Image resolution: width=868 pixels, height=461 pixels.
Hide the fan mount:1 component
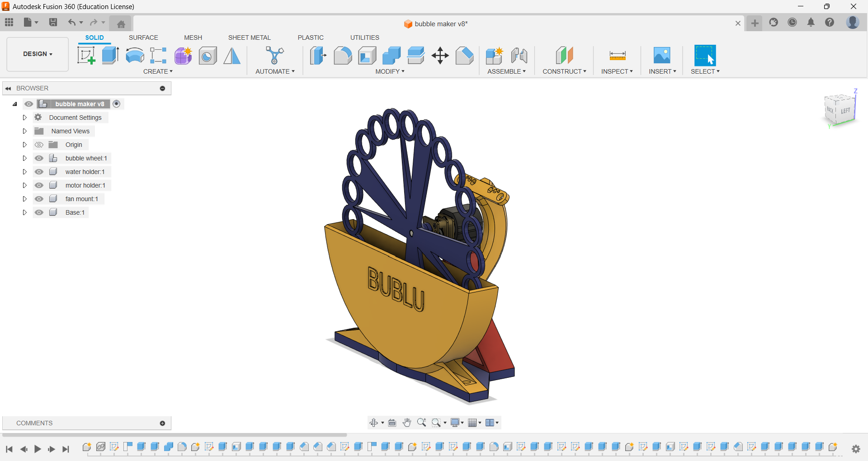(x=39, y=199)
